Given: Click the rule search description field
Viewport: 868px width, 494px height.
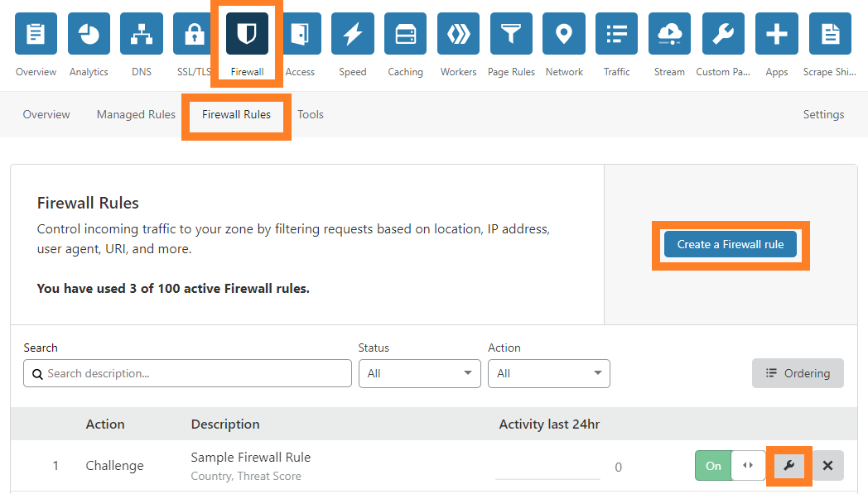Looking at the screenshot, I should point(186,373).
